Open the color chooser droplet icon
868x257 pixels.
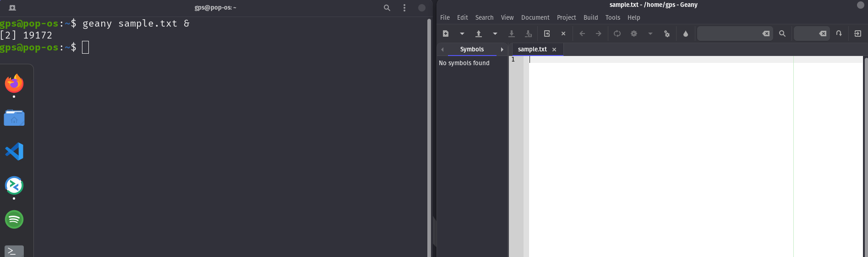coord(686,34)
